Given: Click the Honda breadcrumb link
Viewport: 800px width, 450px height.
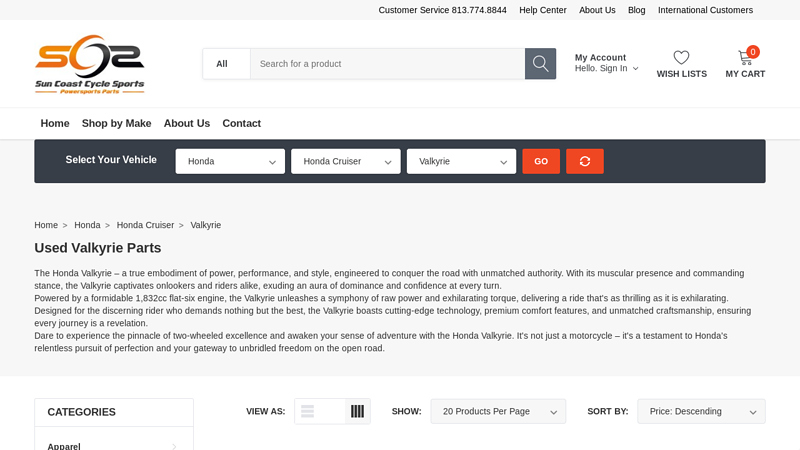Looking at the screenshot, I should coord(87,225).
